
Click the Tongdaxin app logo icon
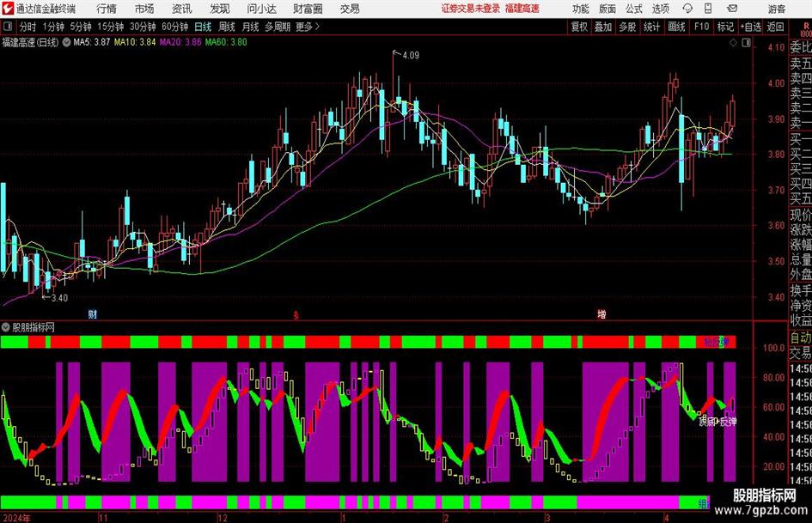tap(8, 9)
